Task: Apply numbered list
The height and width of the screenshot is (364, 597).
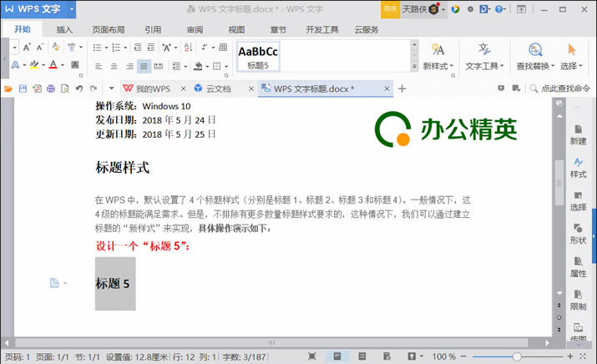Action: tap(116, 48)
